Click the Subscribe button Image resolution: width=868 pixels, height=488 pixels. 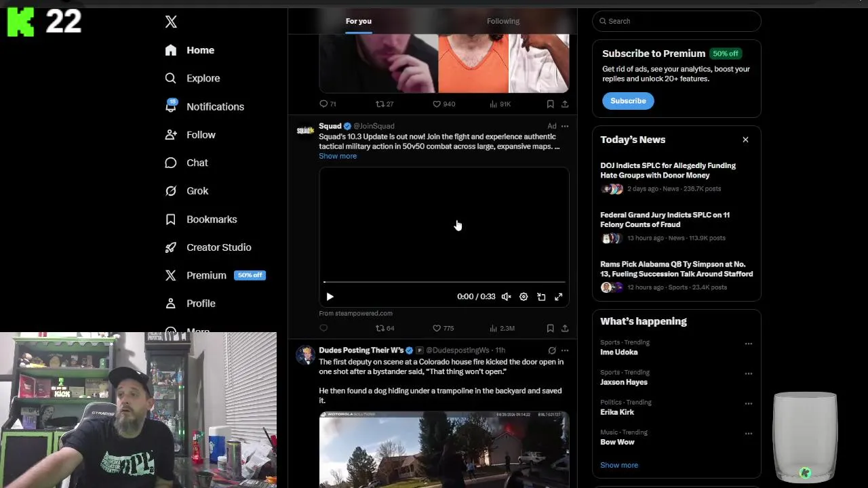pyautogui.click(x=628, y=101)
